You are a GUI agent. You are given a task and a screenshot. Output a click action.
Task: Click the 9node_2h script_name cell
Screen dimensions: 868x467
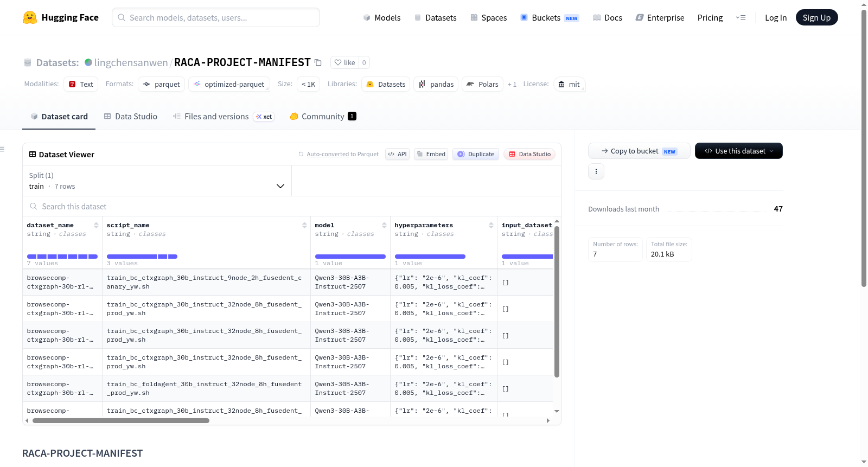(206, 282)
